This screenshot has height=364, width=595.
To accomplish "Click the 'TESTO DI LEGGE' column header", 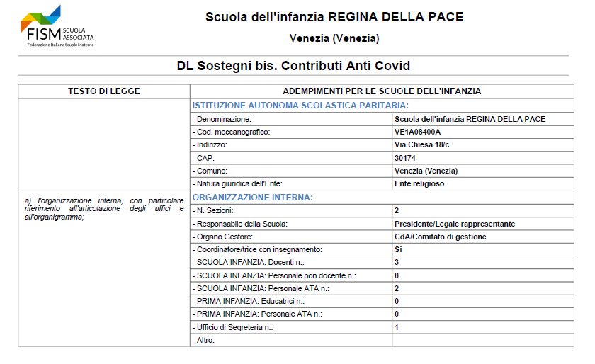I will 104,91.
